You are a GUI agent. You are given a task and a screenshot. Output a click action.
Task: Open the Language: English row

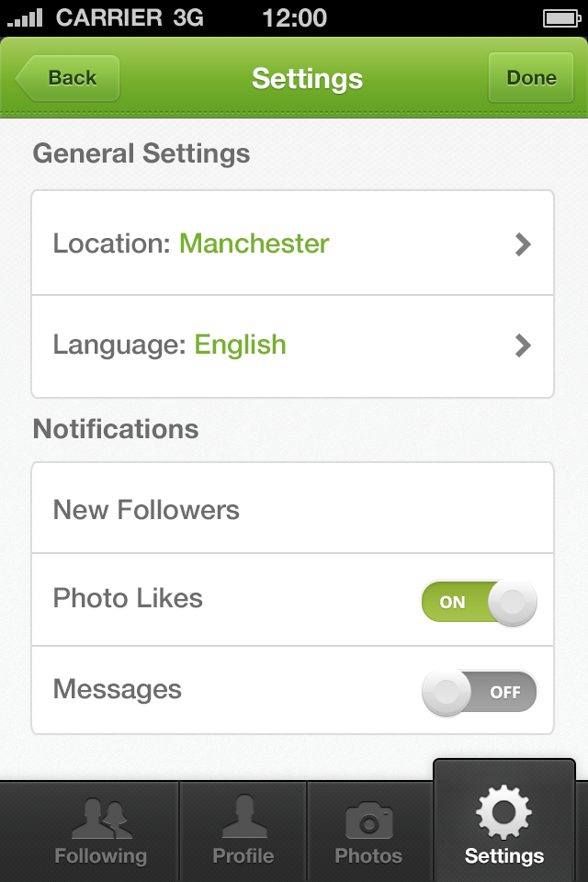click(x=292, y=346)
